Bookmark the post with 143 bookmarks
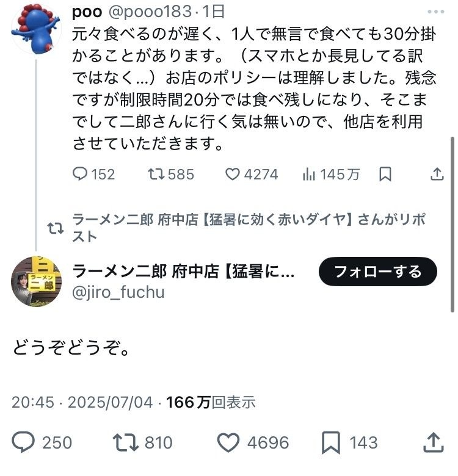Screen dimensions: 458x476 point(332,442)
